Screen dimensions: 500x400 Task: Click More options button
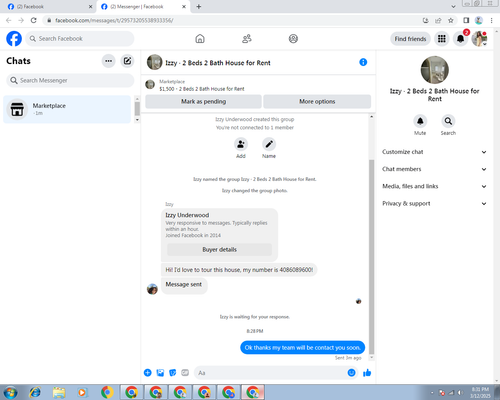[317, 101]
